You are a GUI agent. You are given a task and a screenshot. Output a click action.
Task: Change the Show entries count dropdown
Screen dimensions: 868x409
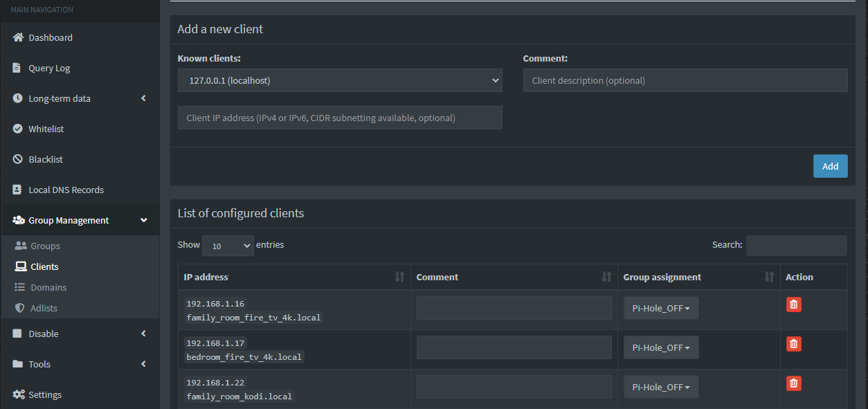click(x=228, y=246)
